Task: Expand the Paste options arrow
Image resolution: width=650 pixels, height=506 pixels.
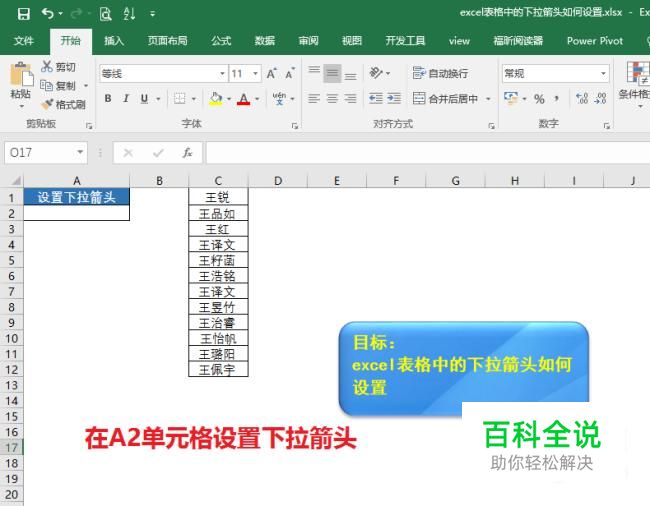Action: (22, 107)
